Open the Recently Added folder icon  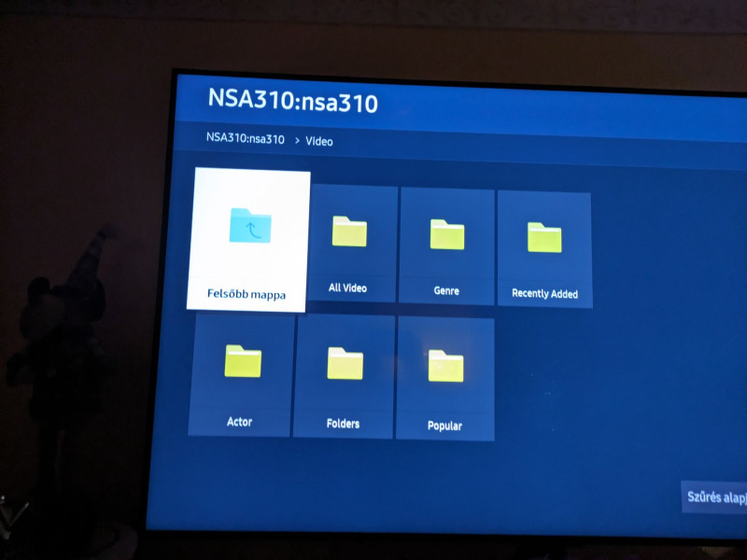pos(544,237)
